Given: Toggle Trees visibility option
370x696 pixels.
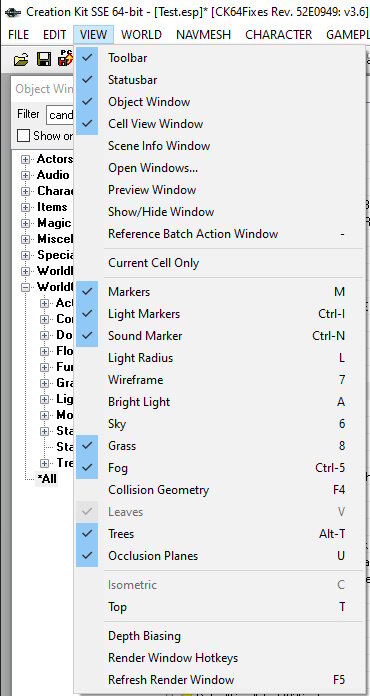Looking at the screenshot, I should (x=220, y=534).
